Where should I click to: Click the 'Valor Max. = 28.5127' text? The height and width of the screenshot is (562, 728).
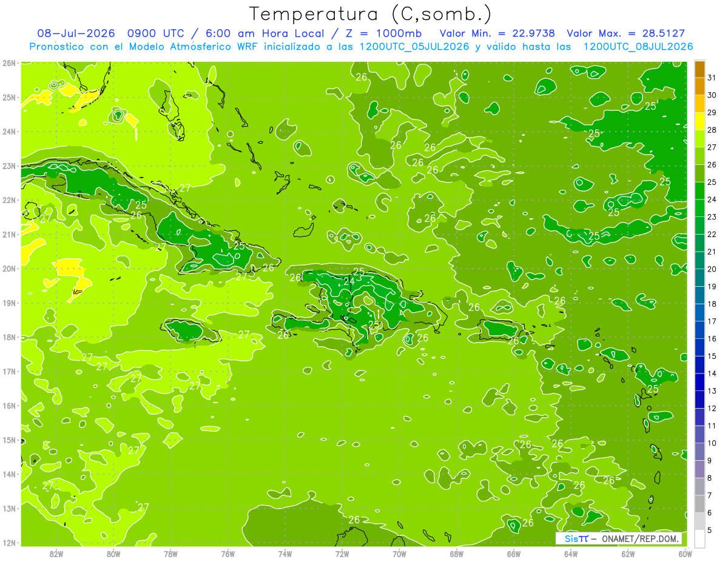pyautogui.click(x=626, y=33)
